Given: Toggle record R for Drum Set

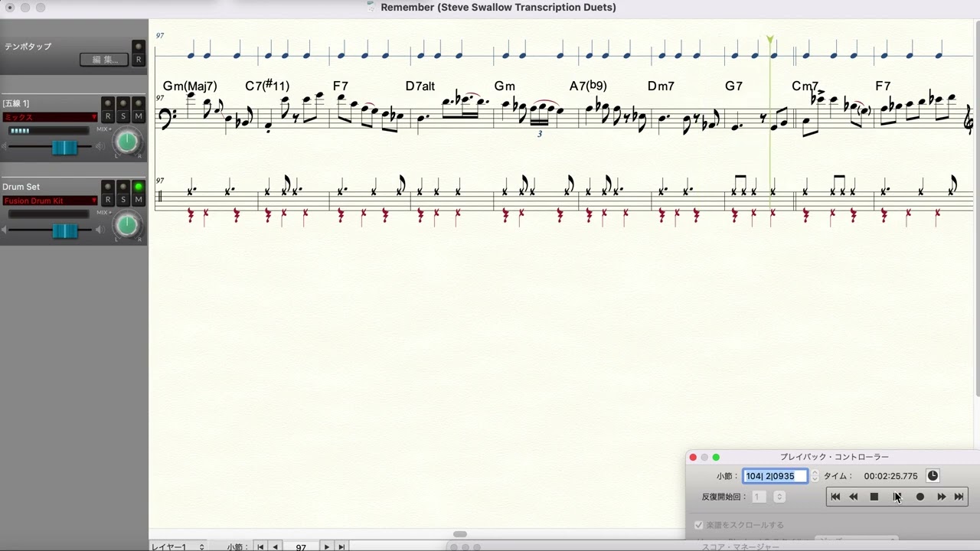Looking at the screenshot, I should [108, 200].
